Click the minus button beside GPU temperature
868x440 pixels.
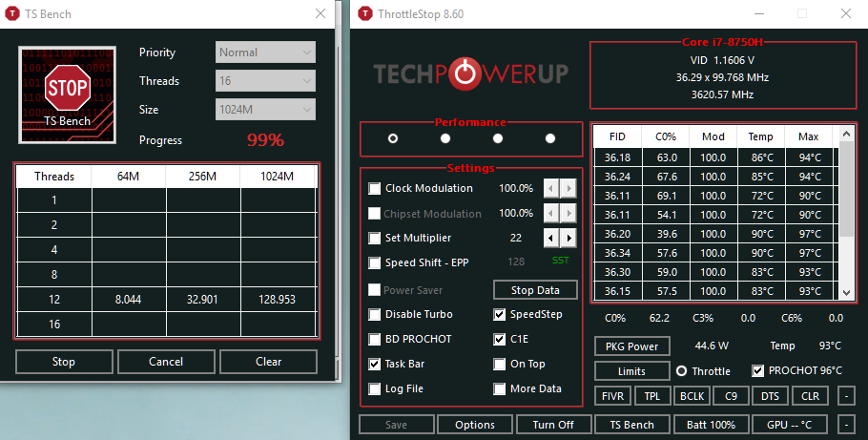[x=846, y=425]
